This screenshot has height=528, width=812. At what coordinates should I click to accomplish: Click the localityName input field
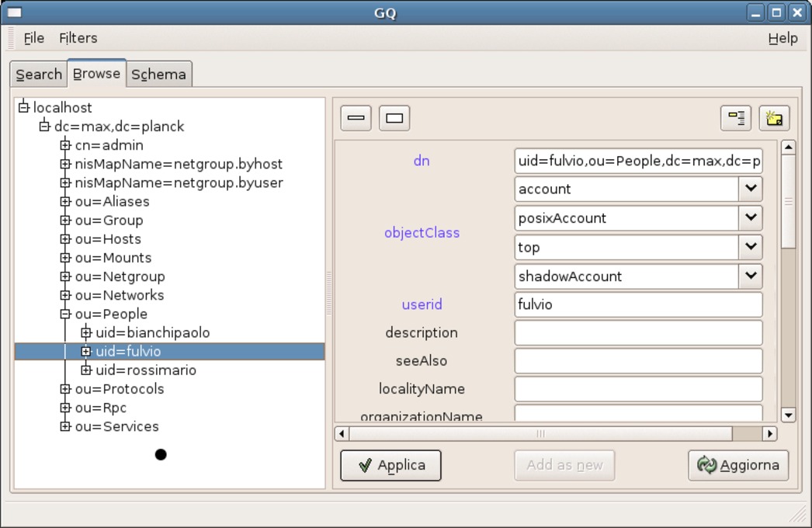[x=639, y=388]
